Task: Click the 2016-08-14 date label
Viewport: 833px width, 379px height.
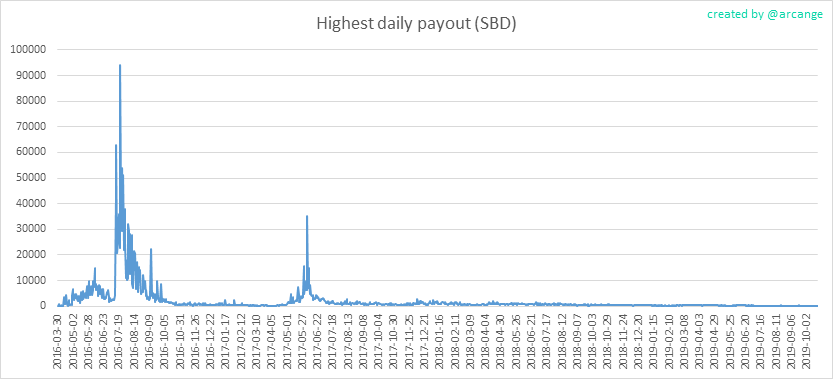Action: (135, 340)
